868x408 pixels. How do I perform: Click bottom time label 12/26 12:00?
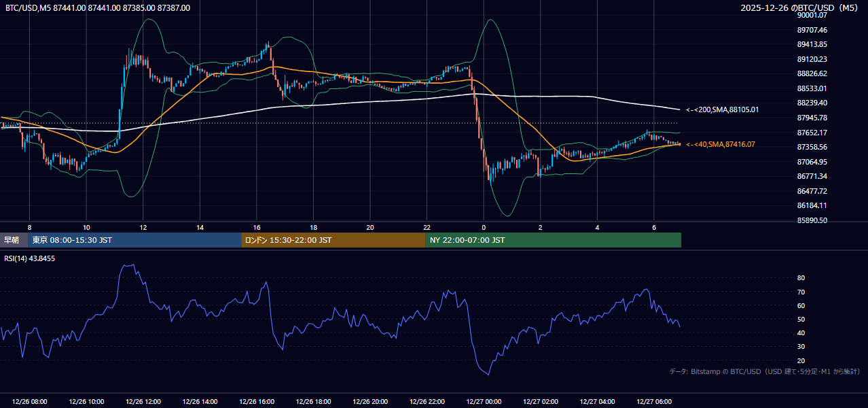tap(143, 402)
